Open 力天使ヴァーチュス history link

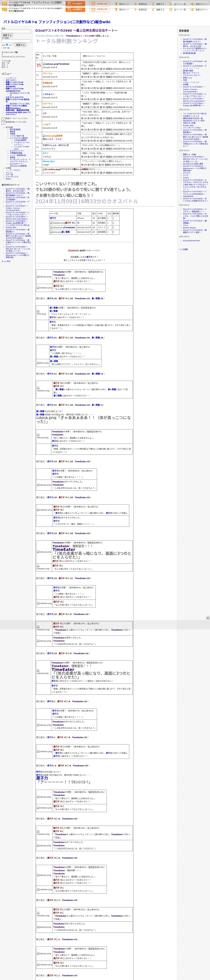pos(191,116)
